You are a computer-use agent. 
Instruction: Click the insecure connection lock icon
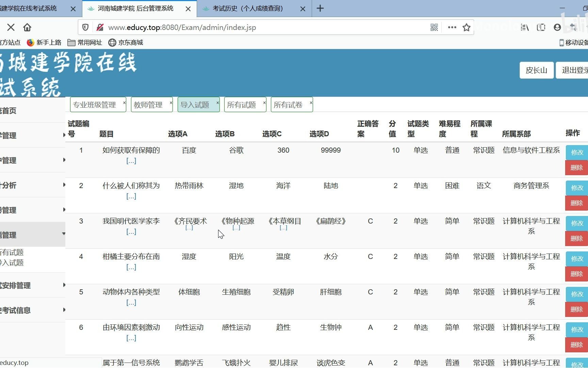pos(100,27)
